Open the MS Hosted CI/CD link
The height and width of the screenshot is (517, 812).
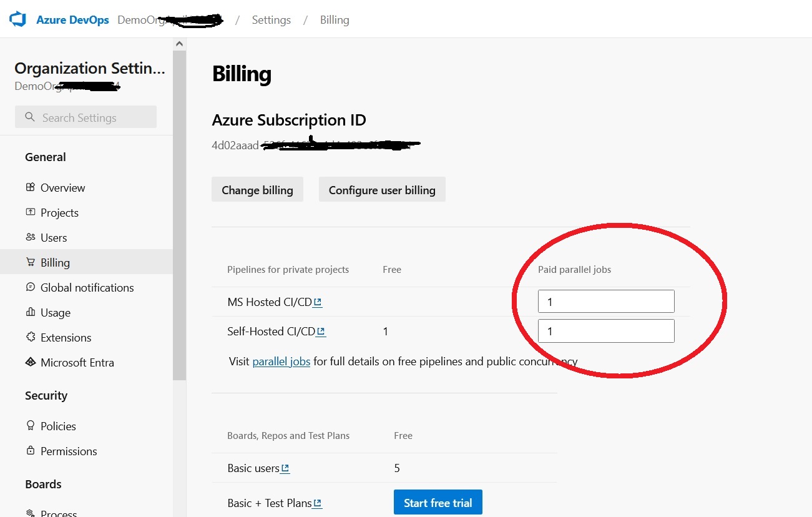click(x=270, y=302)
